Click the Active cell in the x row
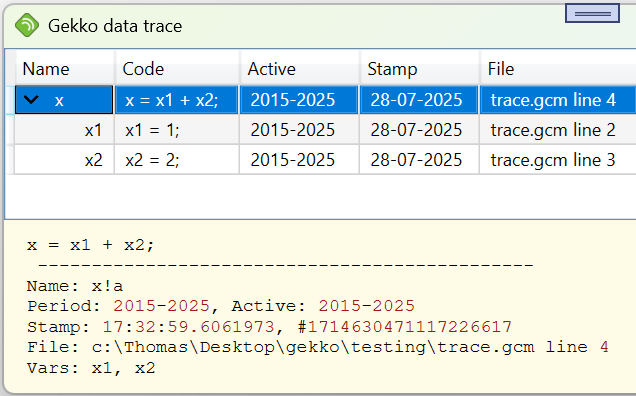The width and height of the screenshot is (636, 396). point(299,100)
